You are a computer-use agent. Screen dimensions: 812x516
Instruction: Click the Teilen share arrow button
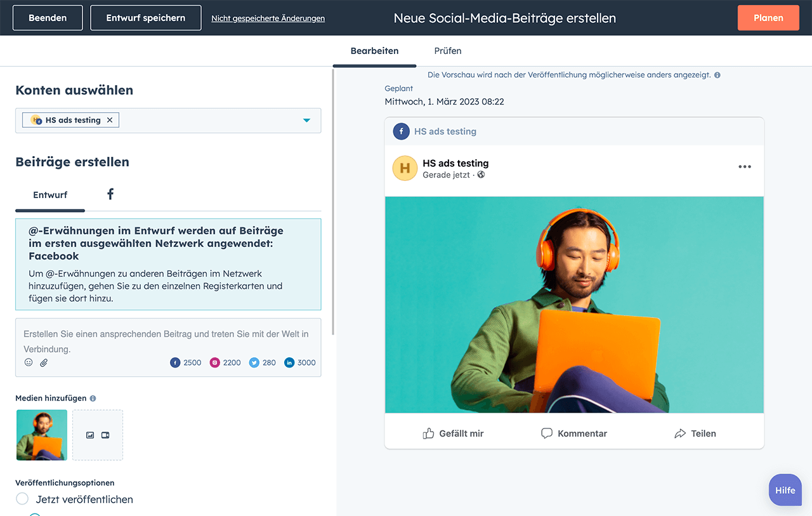click(695, 433)
